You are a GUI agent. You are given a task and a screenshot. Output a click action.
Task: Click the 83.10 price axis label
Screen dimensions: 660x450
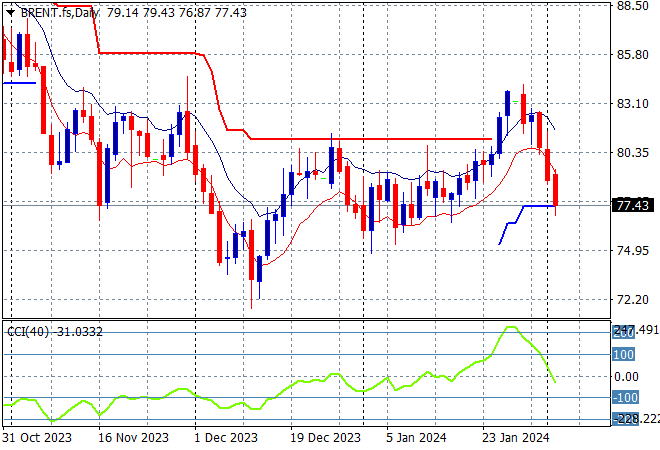click(633, 104)
